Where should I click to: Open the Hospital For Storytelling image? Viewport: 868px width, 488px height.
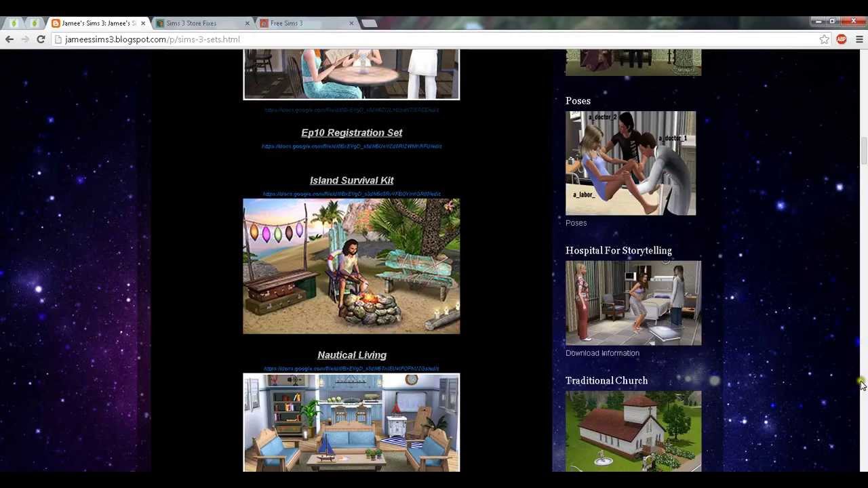click(633, 303)
